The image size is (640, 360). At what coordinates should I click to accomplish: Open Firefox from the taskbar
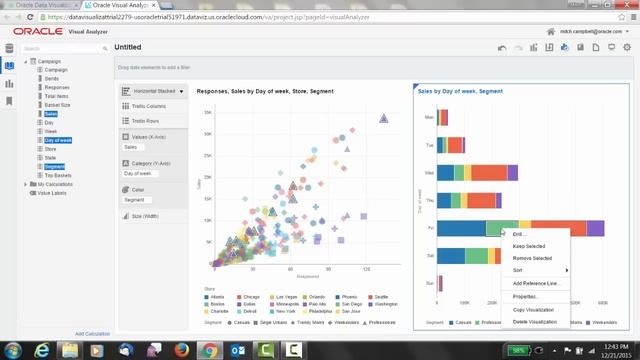tap(182, 350)
